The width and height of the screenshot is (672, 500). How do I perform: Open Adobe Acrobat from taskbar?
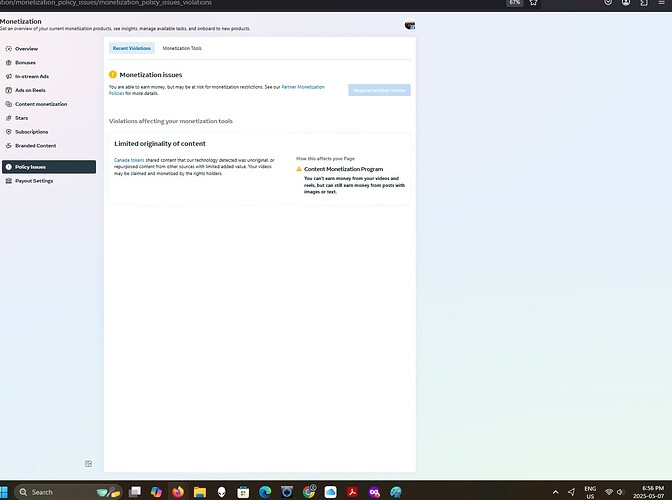click(x=352, y=492)
